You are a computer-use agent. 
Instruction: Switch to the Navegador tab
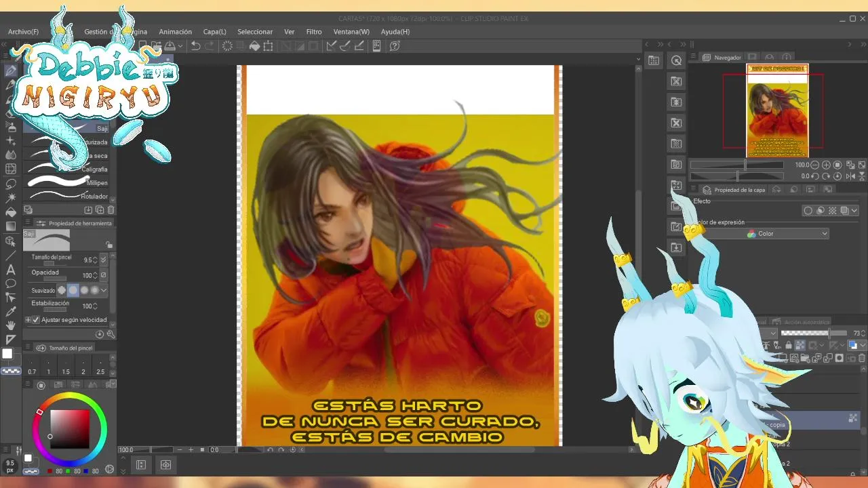pyautogui.click(x=722, y=58)
